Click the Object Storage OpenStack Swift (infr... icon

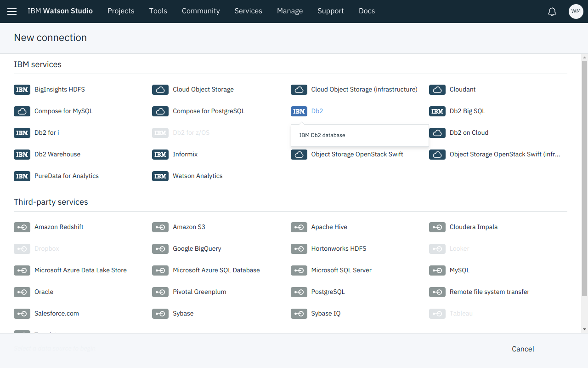click(437, 155)
